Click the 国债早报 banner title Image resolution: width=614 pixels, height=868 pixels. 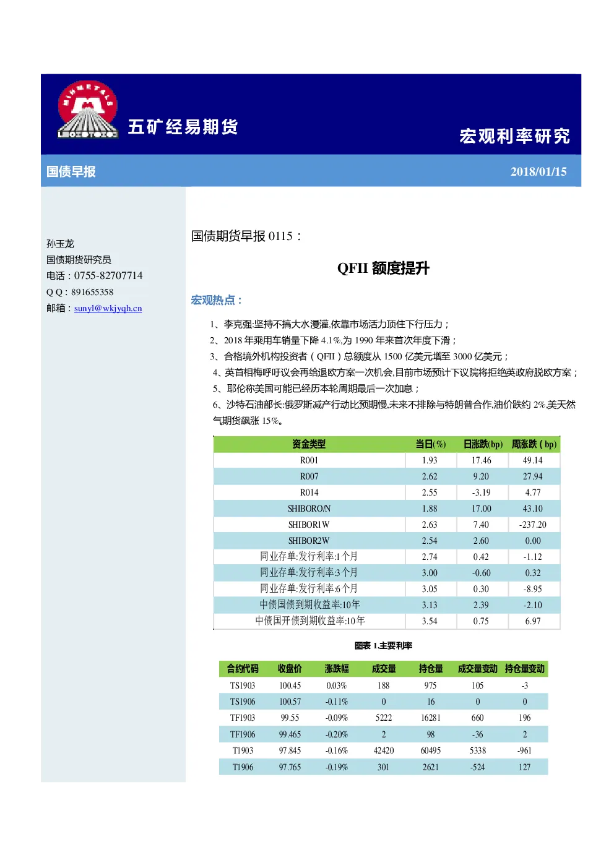(71, 172)
